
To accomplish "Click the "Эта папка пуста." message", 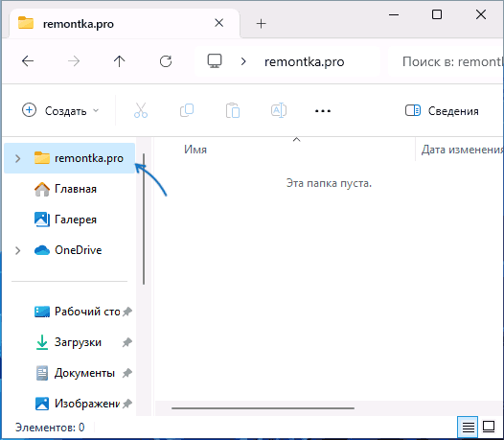I will tap(329, 183).
